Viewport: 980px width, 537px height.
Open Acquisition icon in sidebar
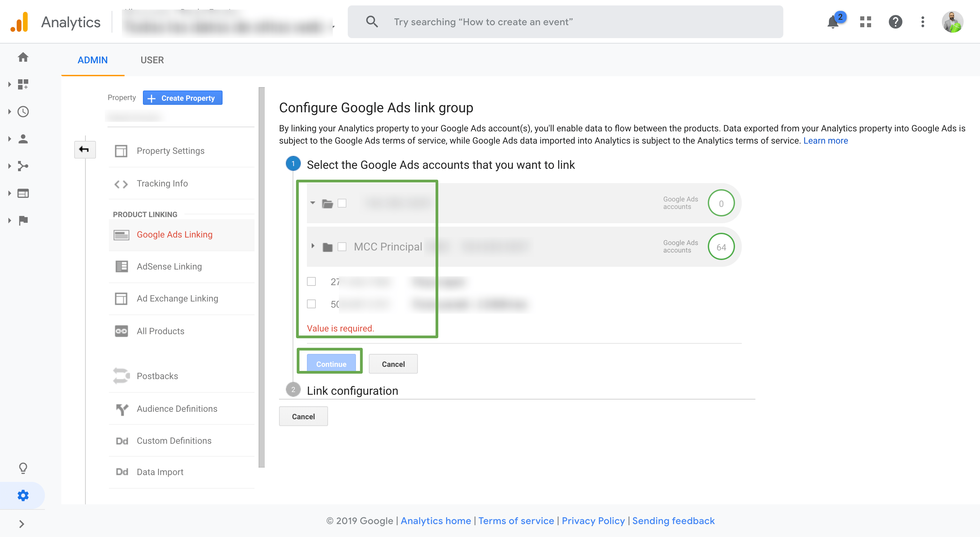[23, 166]
